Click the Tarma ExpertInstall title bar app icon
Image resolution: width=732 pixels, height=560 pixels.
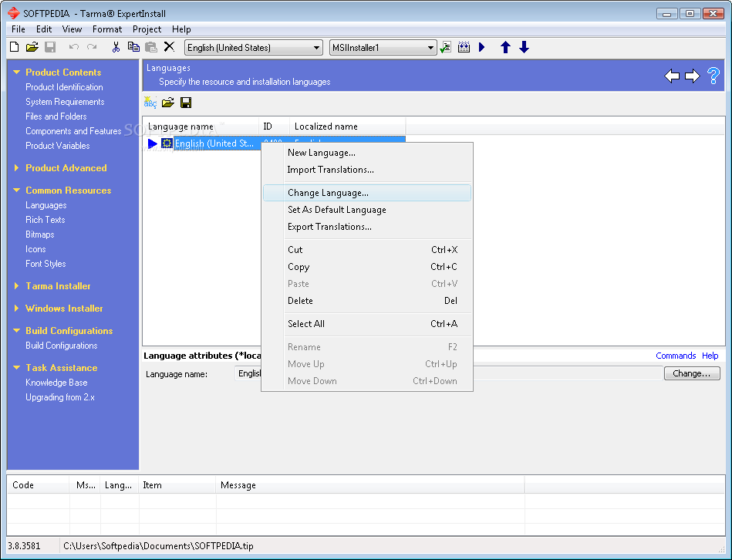click(14, 13)
